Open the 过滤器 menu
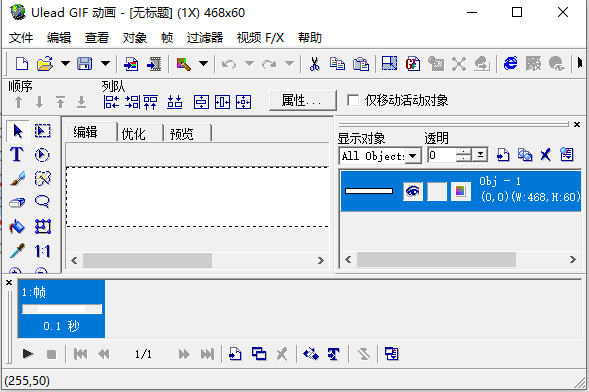 pos(205,38)
